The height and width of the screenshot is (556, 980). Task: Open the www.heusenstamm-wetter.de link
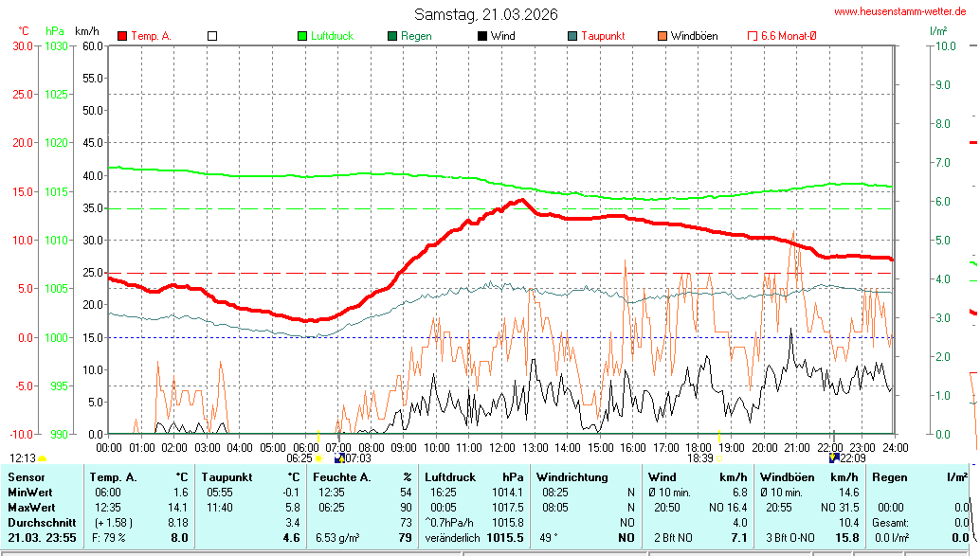point(904,11)
